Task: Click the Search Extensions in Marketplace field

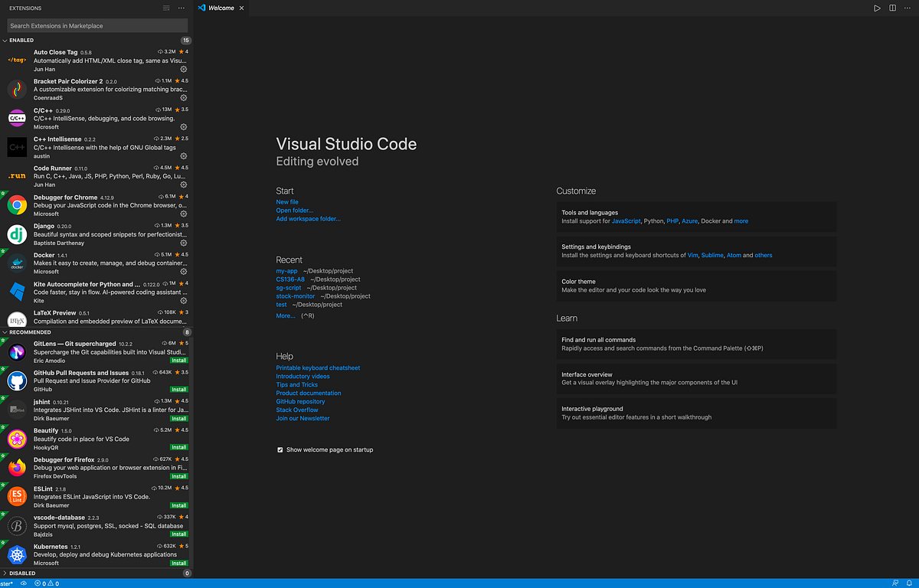Action: (97, 25)
